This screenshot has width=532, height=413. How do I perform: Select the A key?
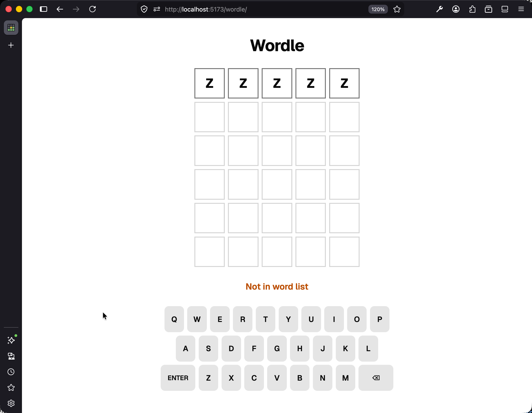pyautogui.click(x=185, y=348)
